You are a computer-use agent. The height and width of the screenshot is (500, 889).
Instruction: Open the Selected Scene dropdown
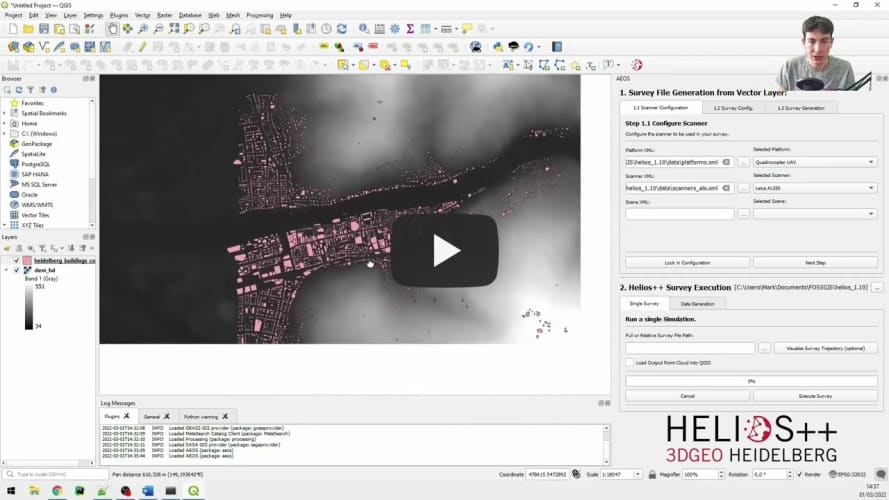(815, 214)
